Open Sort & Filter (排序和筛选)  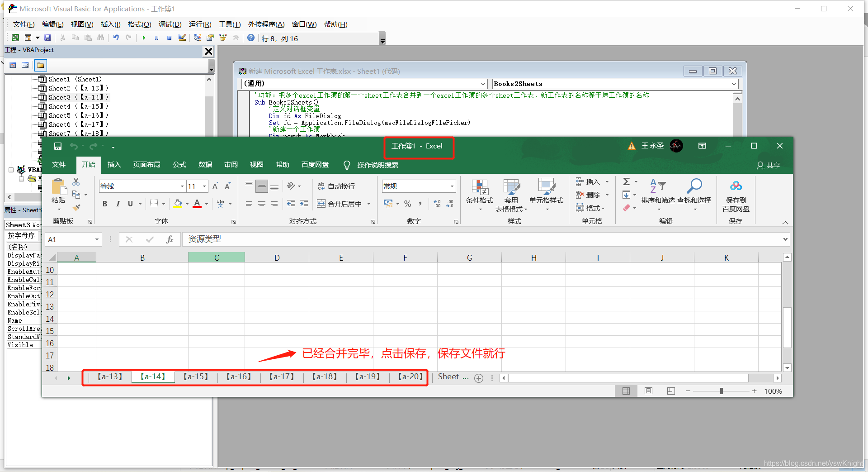click(x=658, y=195)
